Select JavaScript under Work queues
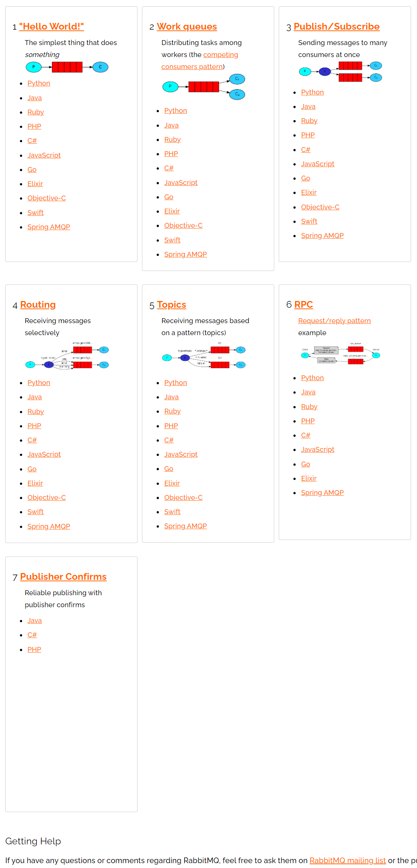The width and height of the screenshot is (417, 868). tap(181, 183)
